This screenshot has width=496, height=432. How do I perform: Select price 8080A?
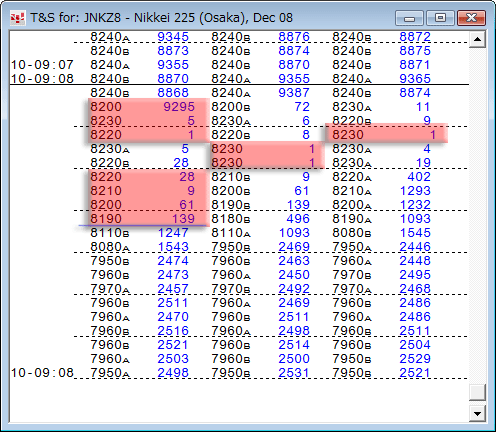(110, 247)
